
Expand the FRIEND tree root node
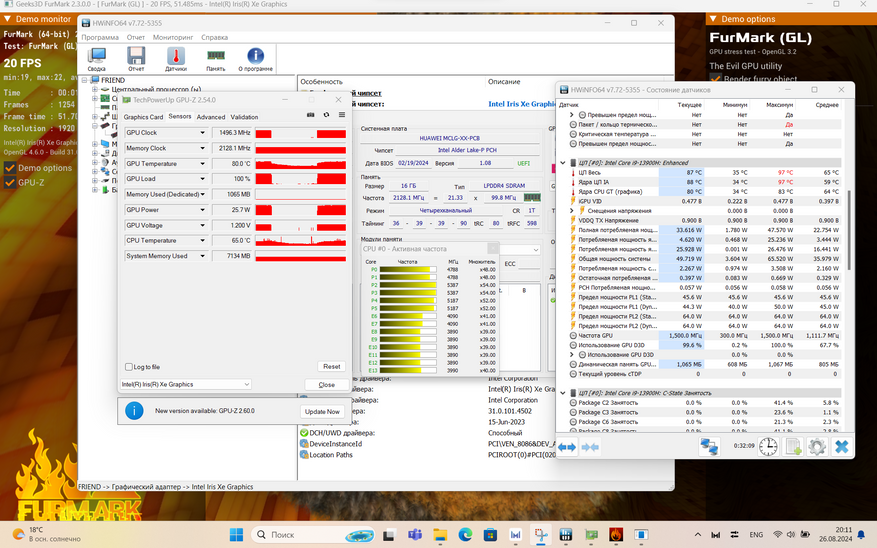[x=83, y=80]
